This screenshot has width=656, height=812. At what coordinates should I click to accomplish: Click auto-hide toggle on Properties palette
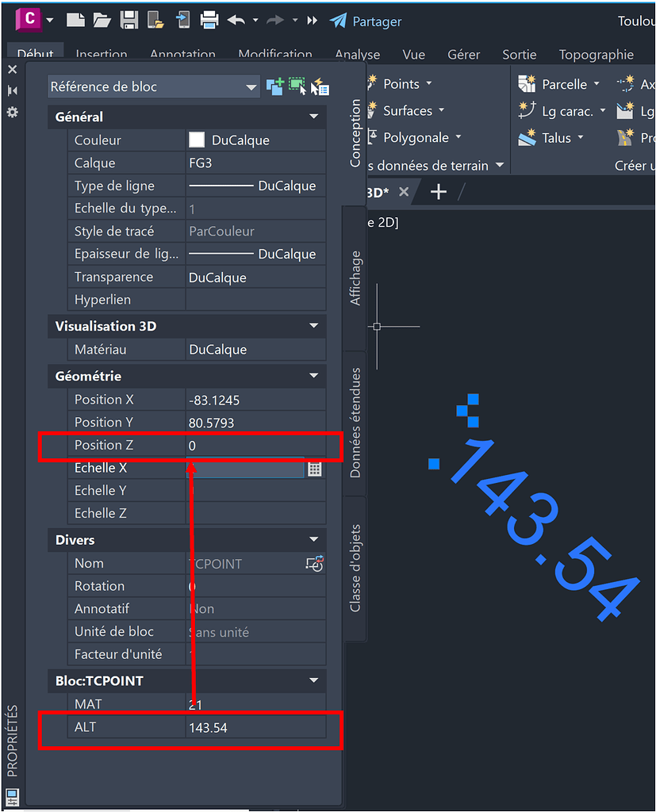(12, 90)
